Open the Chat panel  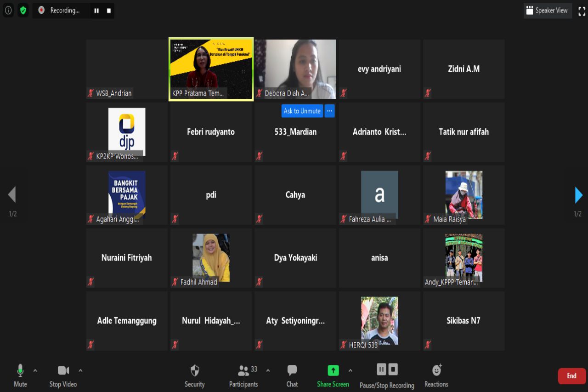[x=292, y=371]
